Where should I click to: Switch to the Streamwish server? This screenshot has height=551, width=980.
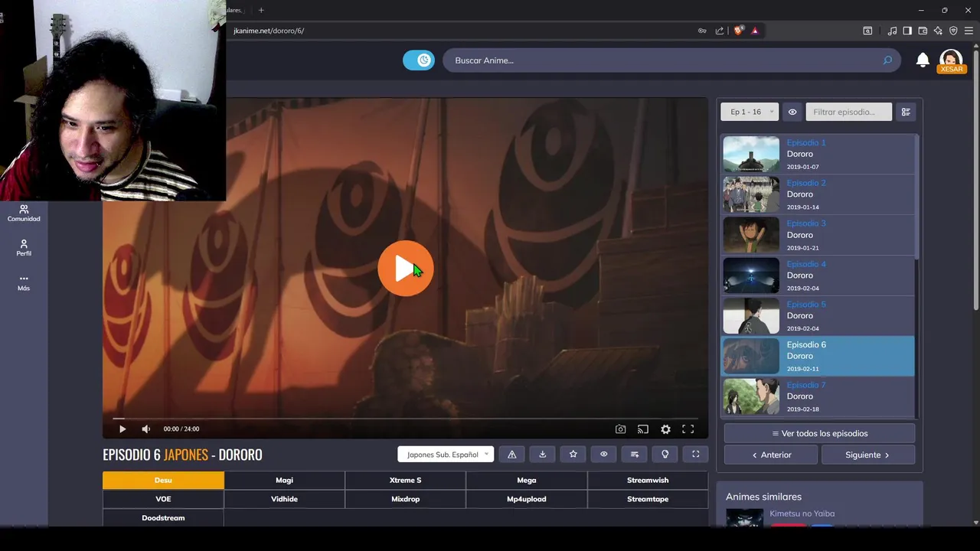(x=648, y=481)
